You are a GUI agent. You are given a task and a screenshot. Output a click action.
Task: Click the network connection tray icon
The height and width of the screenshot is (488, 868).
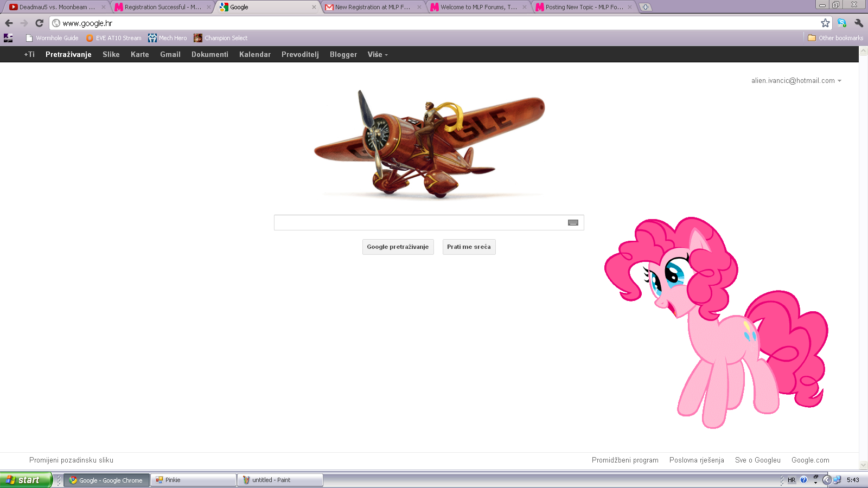[x=837, y=480]
